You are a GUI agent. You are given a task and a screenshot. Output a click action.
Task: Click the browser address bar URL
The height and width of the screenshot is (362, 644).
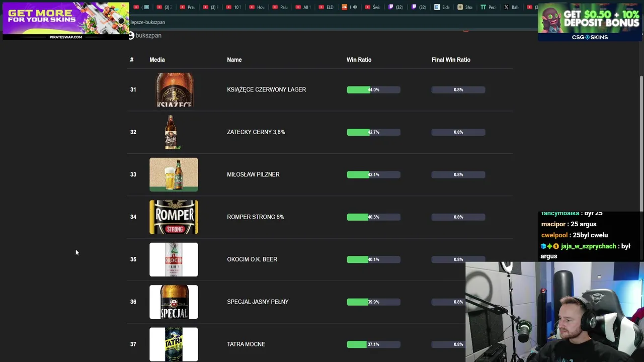click(147, 22)
